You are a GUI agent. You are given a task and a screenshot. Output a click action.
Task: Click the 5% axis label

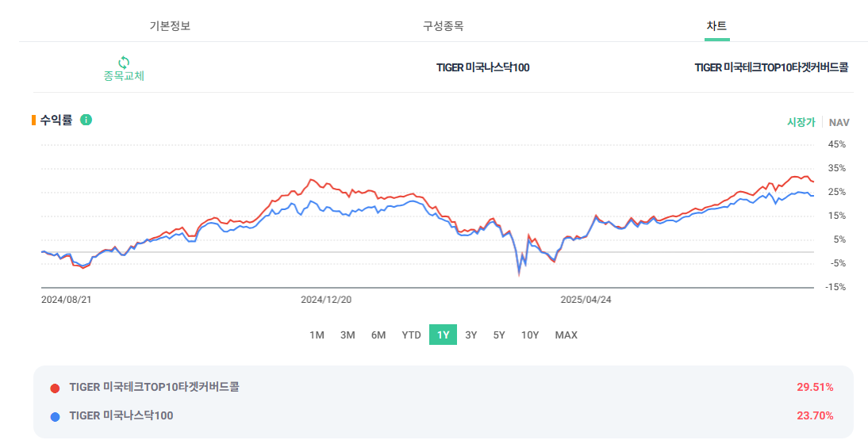click(x=839, y=239)
